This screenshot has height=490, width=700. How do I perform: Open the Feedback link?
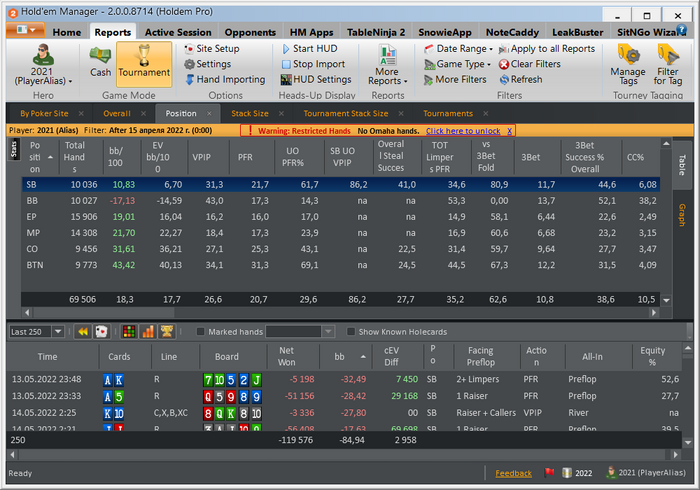pyautogui.click(x=513, y=473)
